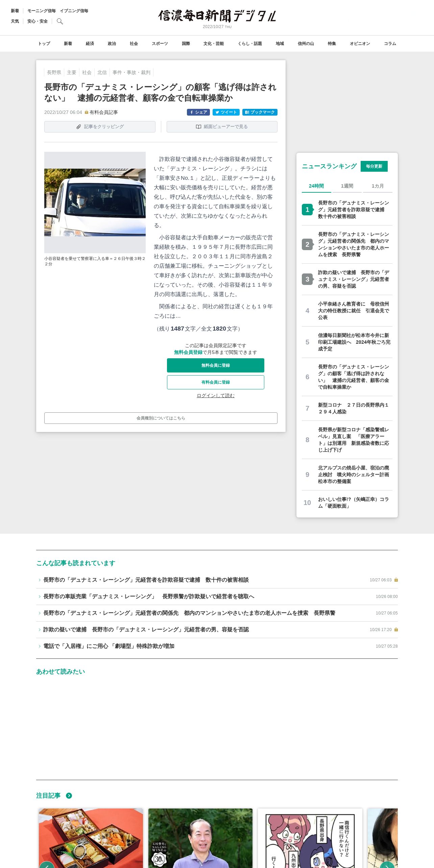Click the Twitter ツイート button

click(x=226, y=112)
